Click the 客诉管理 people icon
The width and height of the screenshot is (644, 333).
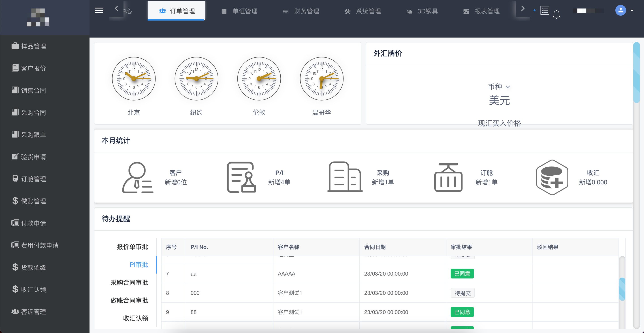pyautogui.click(x=15, y=312)
